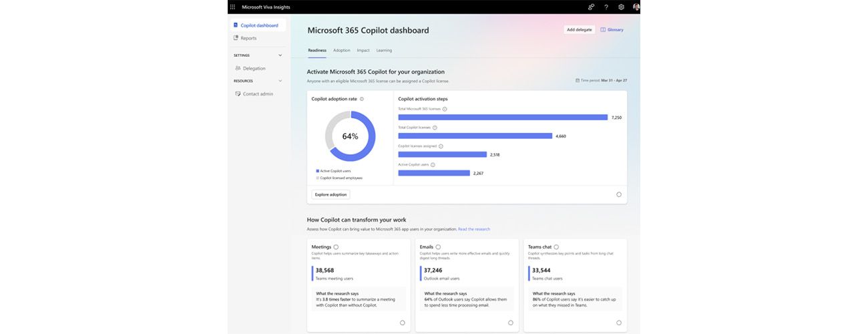The width and height of the screenshot is (868, 334).
Task: Click the Total Microsoft 365 licenses bar
Action: coord(503,117)
